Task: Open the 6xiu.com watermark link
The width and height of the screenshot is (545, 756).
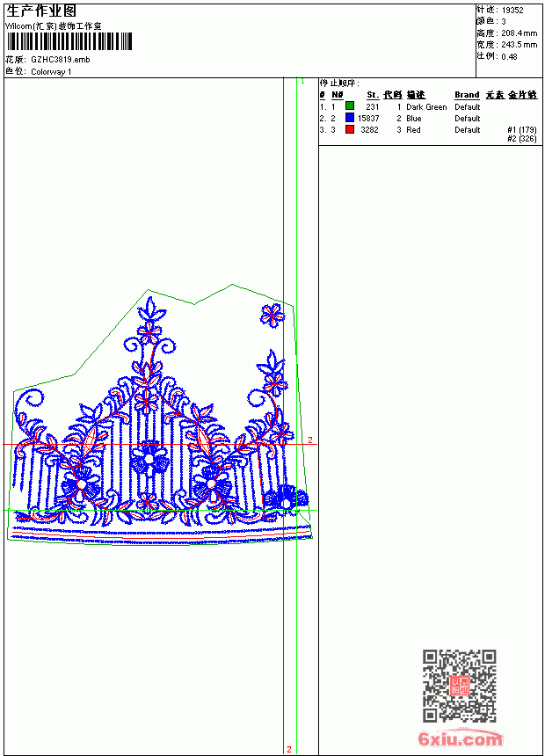Action: pyautogui.click(x=461, y=738)
